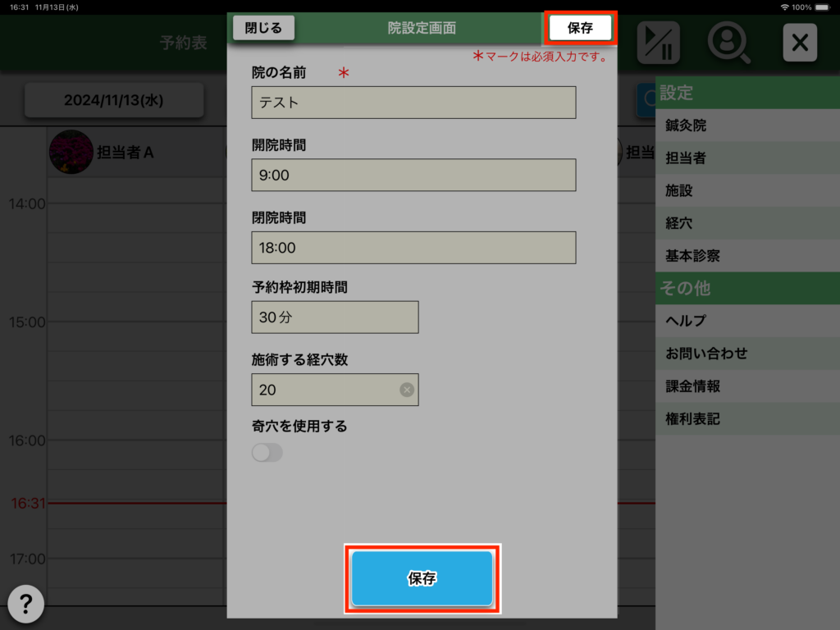Open the 予約枠初期時間 30分 selector
The height and width of the screenshot is (630, 840).
click(335, 317)
